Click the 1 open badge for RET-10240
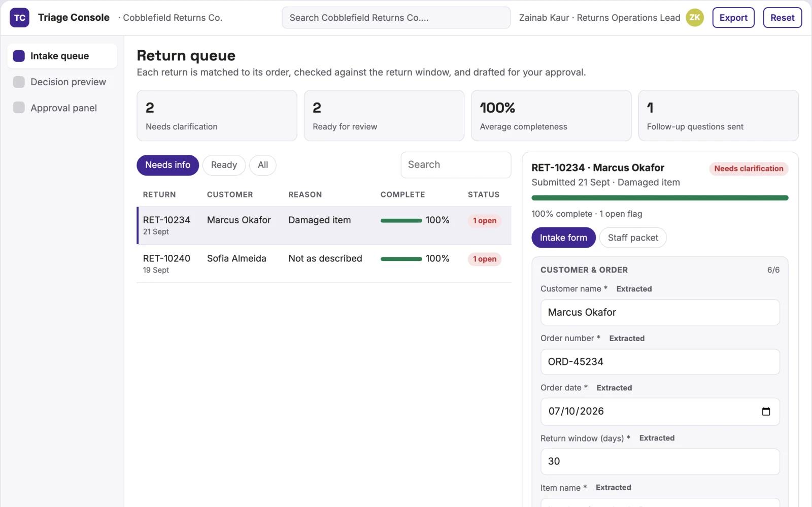This screenshot has width=812, height=507. coord(485,259)
